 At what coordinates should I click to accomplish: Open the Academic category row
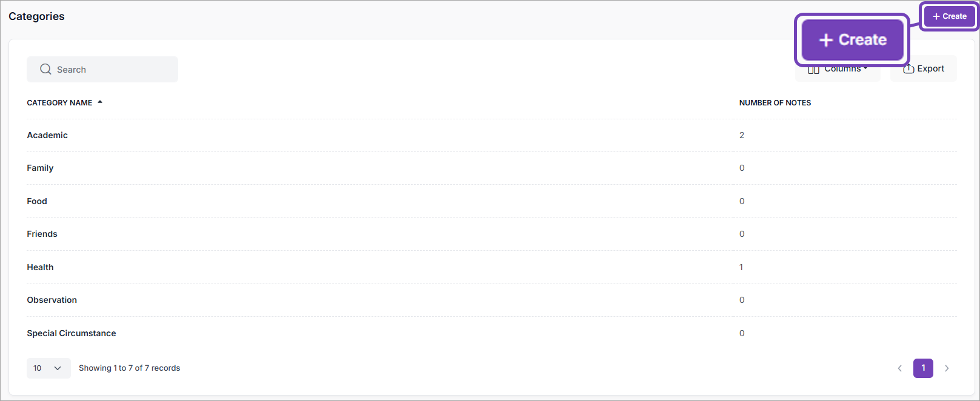click(47, 135)
